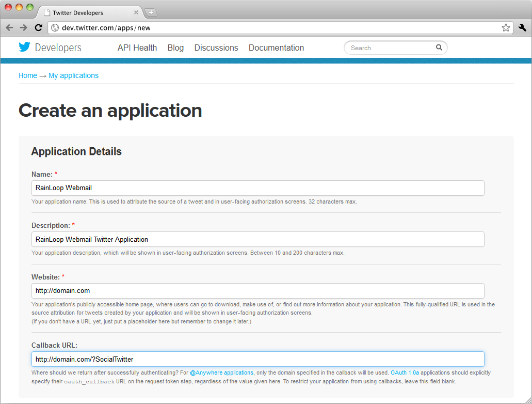Reload the page with the refresh icon
This screenshot has width=532, height=404.
pyautogui.click(x=39, y=28)
